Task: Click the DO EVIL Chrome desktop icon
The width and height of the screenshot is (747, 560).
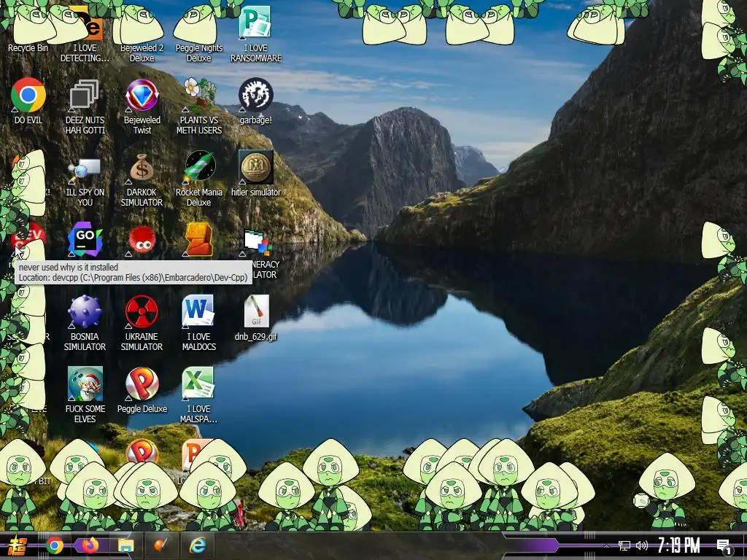Action: 28,101
